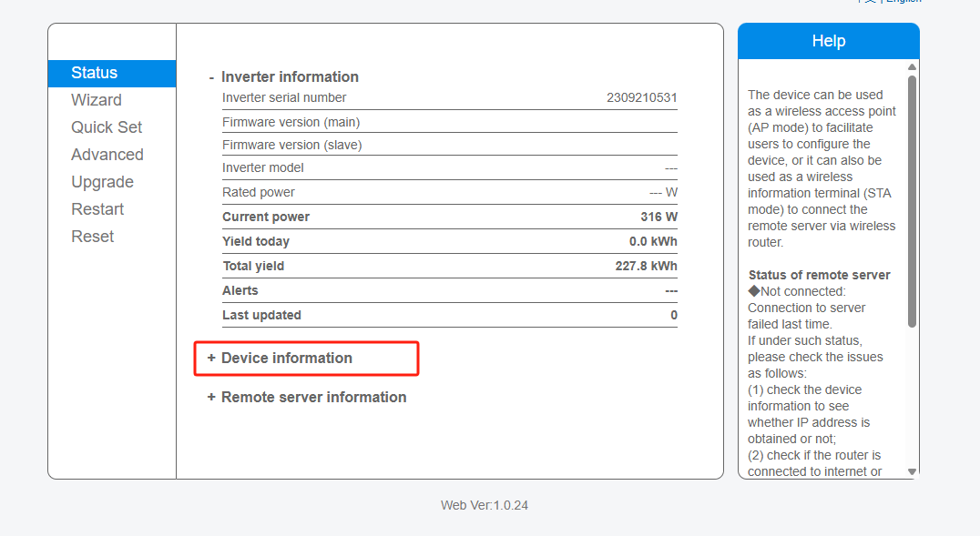
Task: Click the Help panel scrollbar thumb
Action: [913, 200]
